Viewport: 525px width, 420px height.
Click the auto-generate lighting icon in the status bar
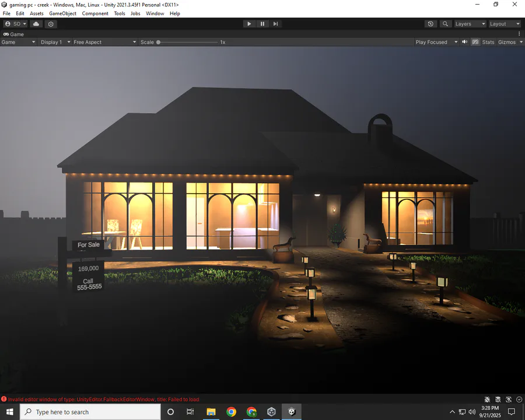(509, 399)
